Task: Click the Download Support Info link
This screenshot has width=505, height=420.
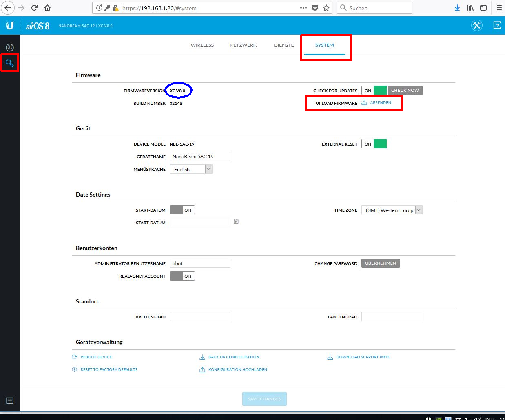Action: point(363,357)
